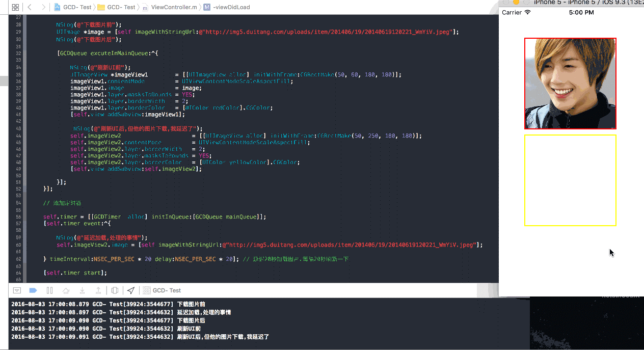Open the related items grid menu

15,7
